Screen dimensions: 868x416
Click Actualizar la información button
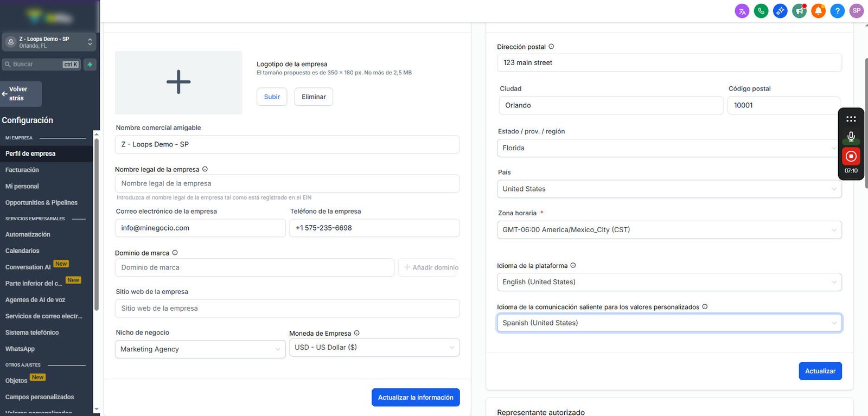point(416,398)
